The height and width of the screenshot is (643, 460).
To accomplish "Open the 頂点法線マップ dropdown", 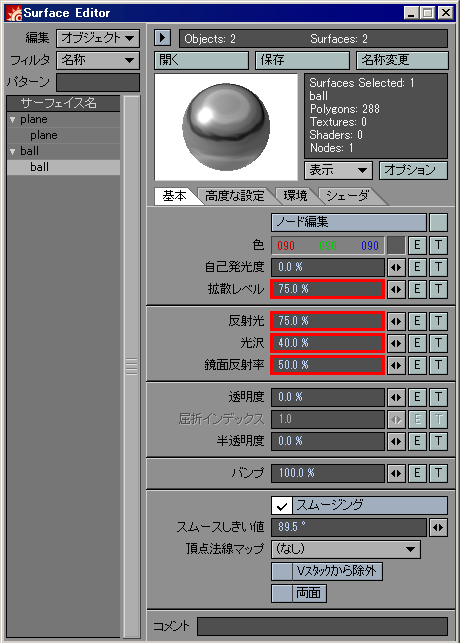I will tap(346, 549).
